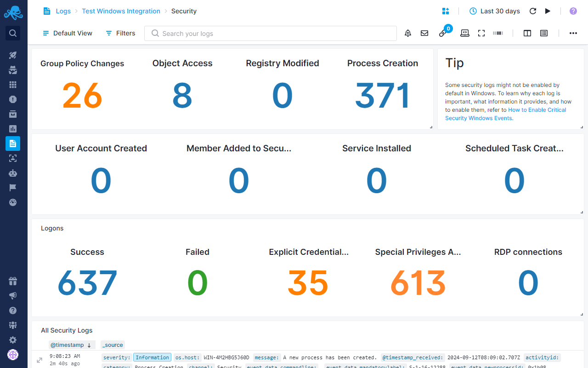Viewport: 588px width, 368px height.
Task: Select the highlighted Logs document icon in the sidebar
Action: coord(13,144)
